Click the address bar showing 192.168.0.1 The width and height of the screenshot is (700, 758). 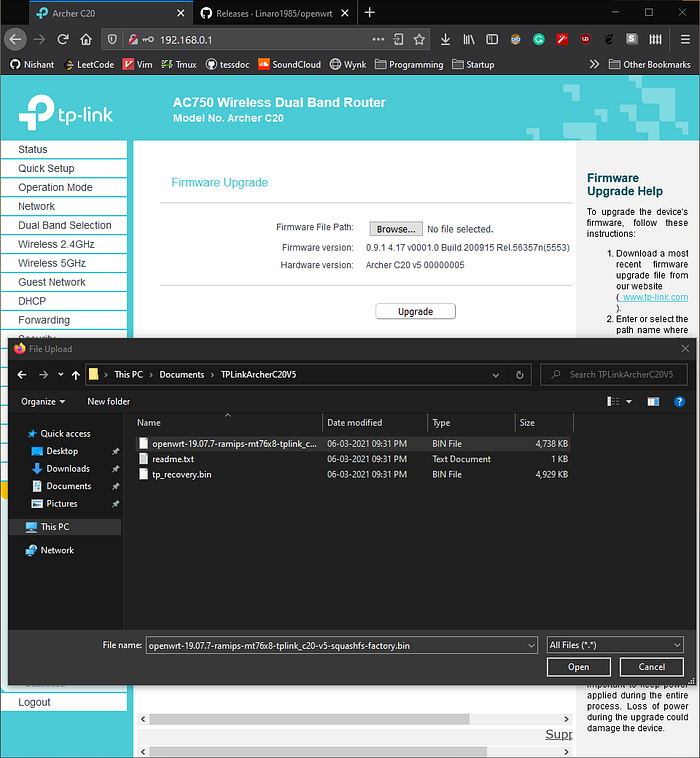[263, 40]
